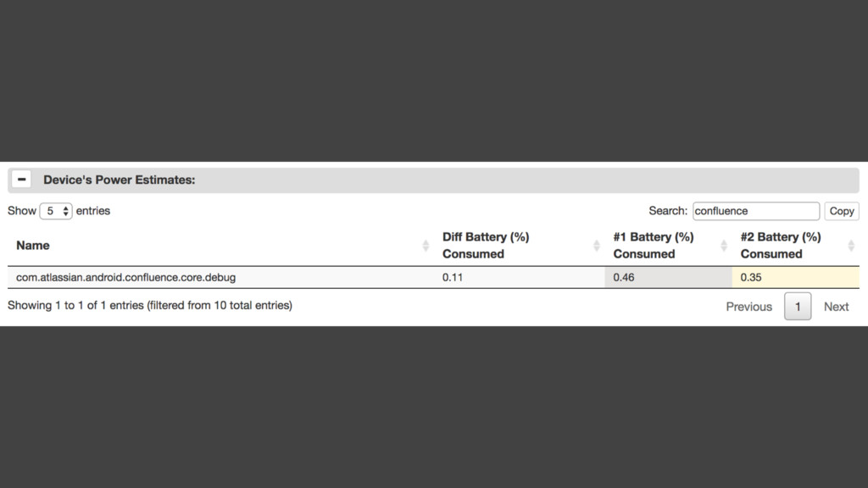
Task: Collapse the Device's Power Estimates section
Action: pyautogui.click(x=21, y=180)
